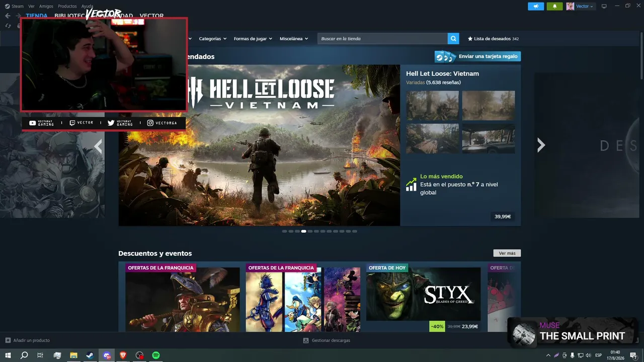This screenshot has width=644, height=362.
Task: View the top-left Hell Let Loose screenshot
Action: 433,106
